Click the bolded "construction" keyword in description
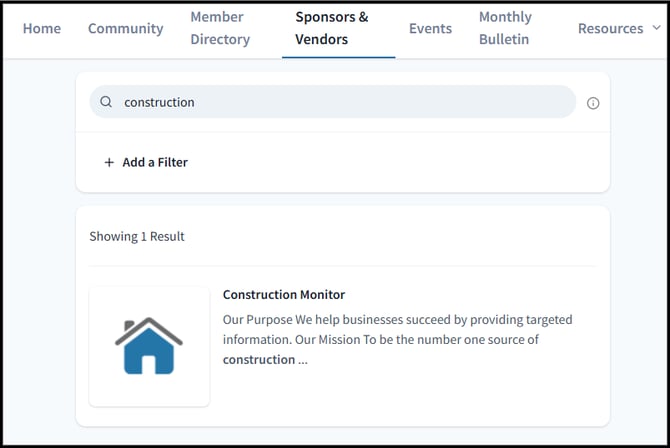The width and height of the screenshot is (670, 448). (x=258, y=360)
